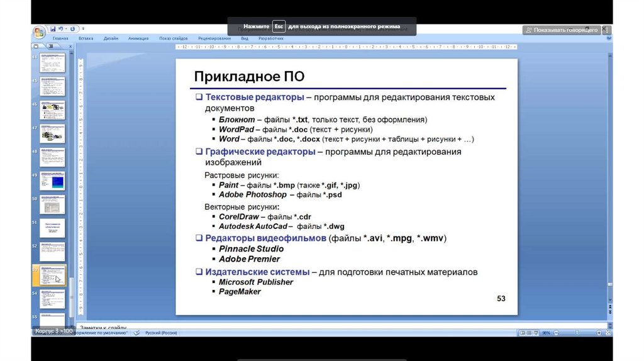Viewport: 644px width, 361px height.
Task: Open the Главная ribbon tab
Action: (60, 38)
